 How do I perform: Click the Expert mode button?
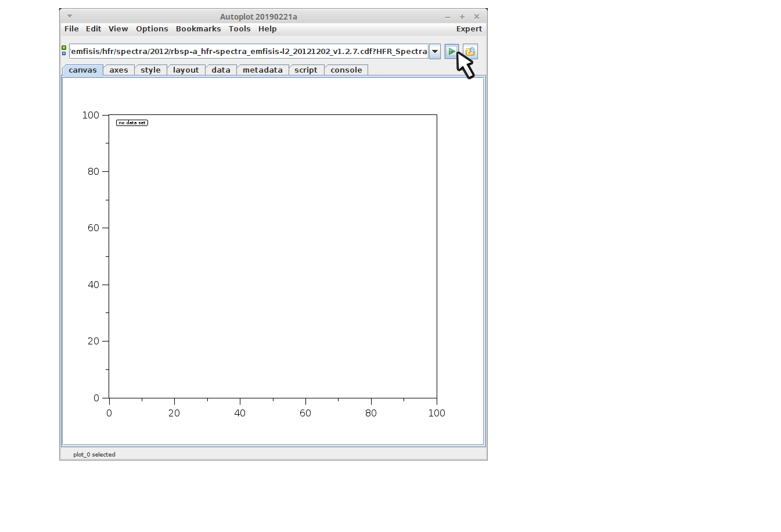point(469,29)
